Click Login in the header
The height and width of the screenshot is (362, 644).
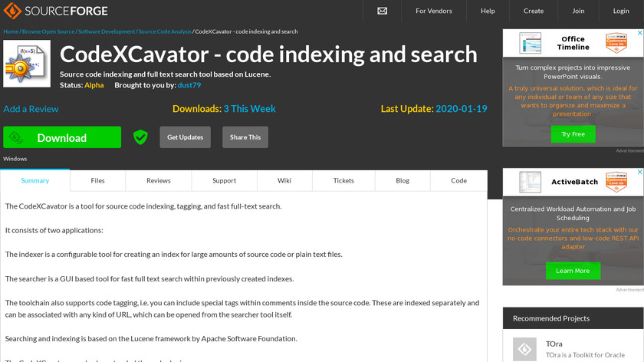(621, 11)
